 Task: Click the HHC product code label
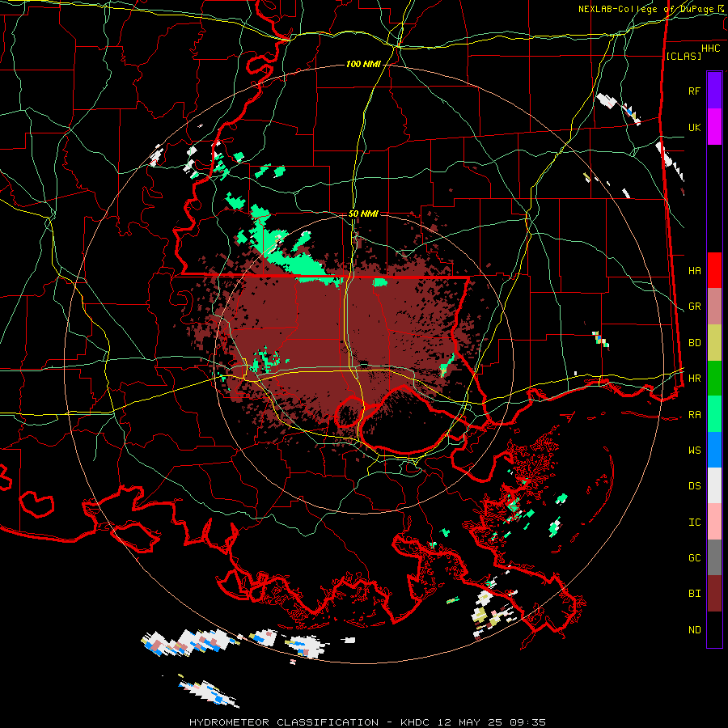[x=710, y=49]
